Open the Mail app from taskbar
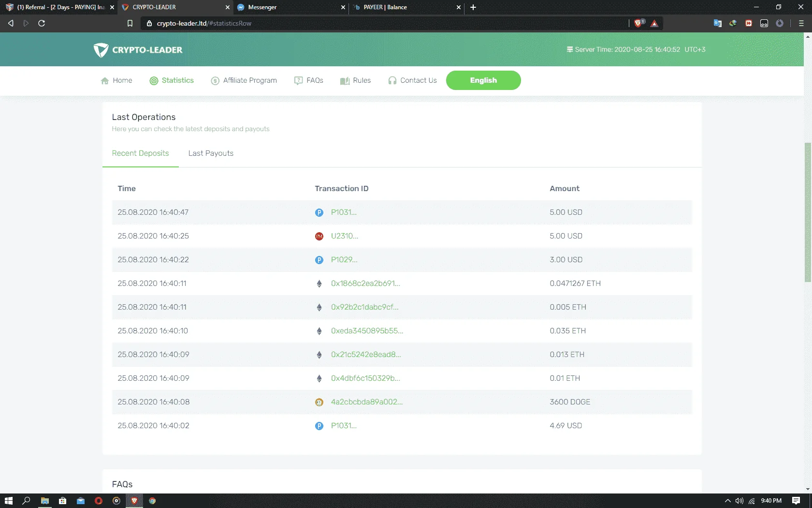This screenshot has height=508, width=812. pyautogui.click(x=81, y=501)
